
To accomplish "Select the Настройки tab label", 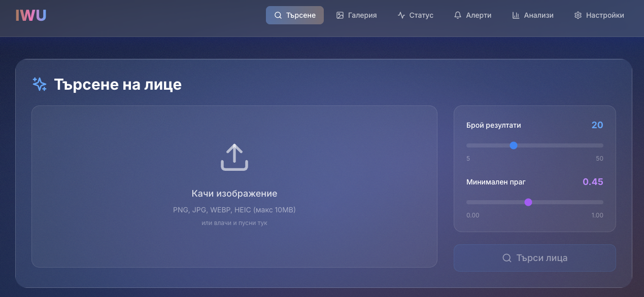I will click(605, 15).
